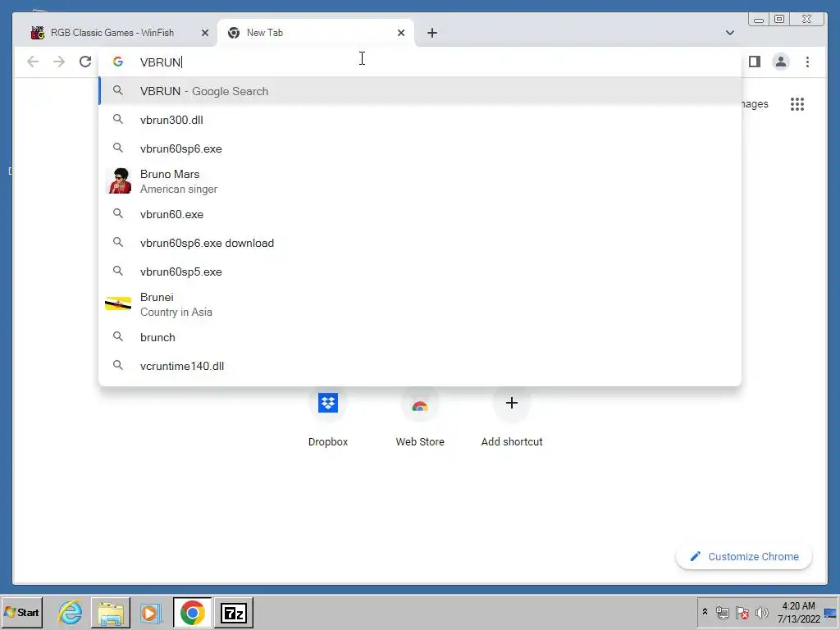The height and width of the screenshot is (630, 840).
Task: Click the network tray icon
Action: [x=722, y=612]
